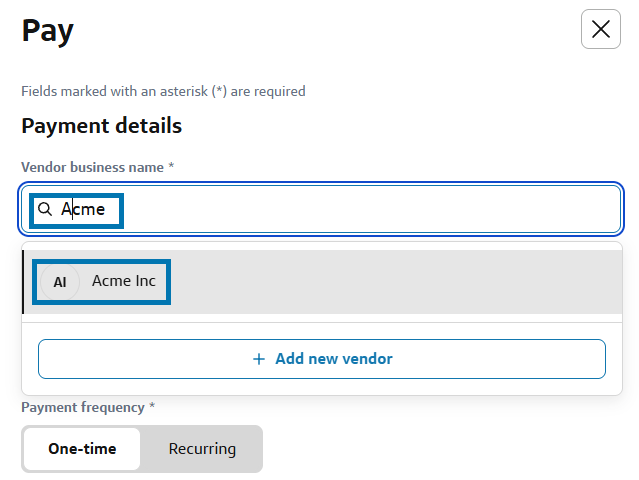Click the Acme Inc name text in the suggestions
Image resolution: width=639 pixels, height=480 pixels.
pos(124,281)
